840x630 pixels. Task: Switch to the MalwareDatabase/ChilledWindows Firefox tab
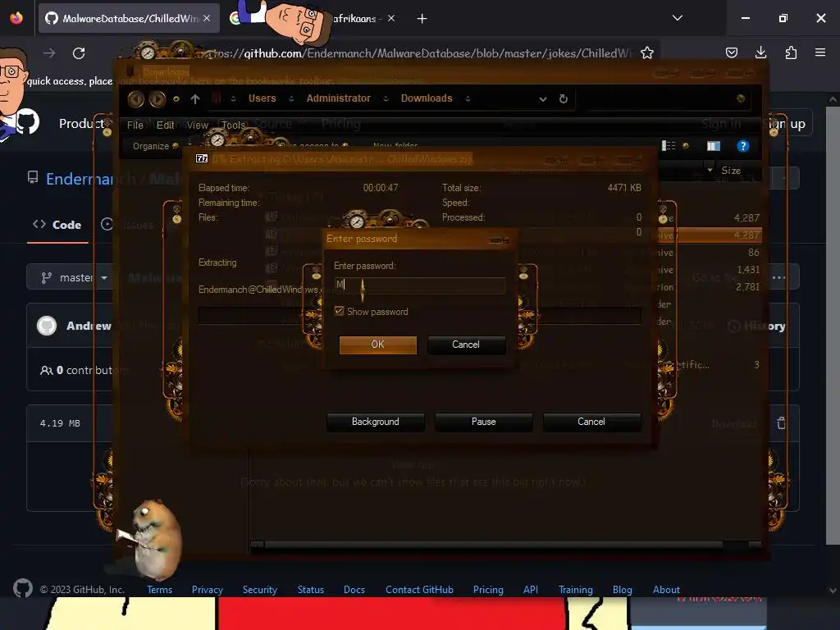129,18
